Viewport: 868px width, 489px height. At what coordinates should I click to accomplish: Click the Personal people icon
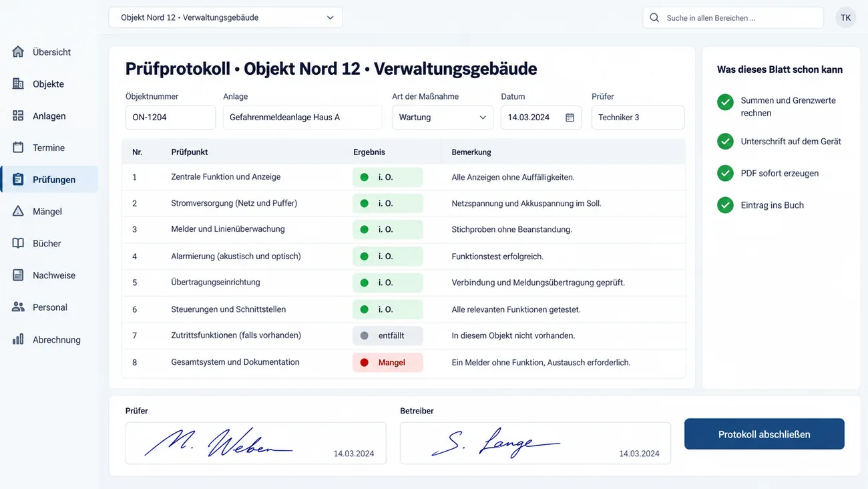point(18,307)
